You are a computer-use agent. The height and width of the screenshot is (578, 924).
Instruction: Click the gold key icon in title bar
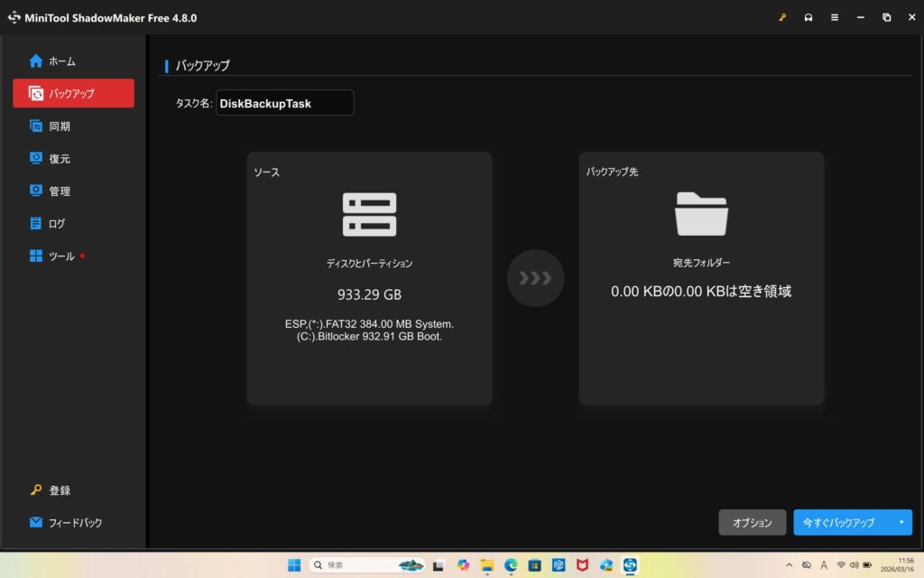[x=781, y=17]
